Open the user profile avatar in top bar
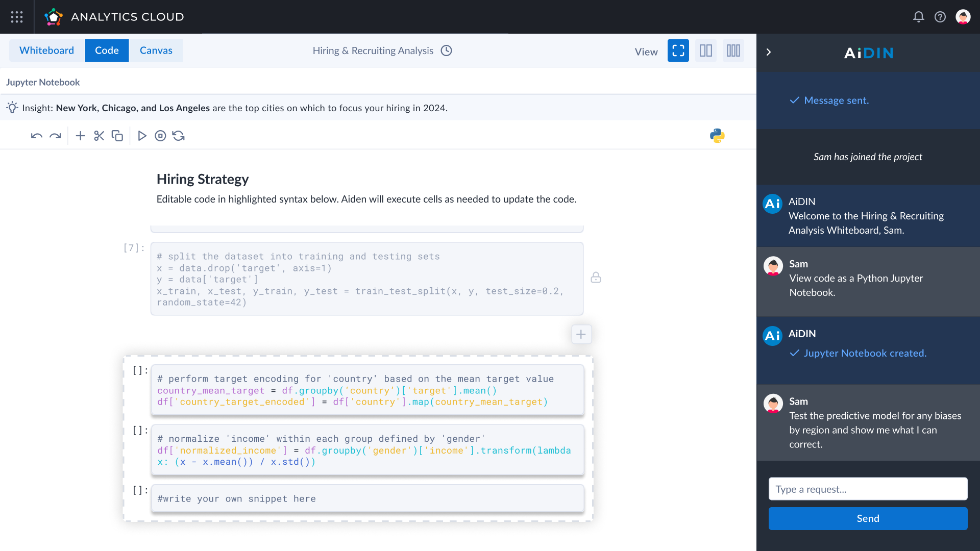 click(x=963, y=17)
